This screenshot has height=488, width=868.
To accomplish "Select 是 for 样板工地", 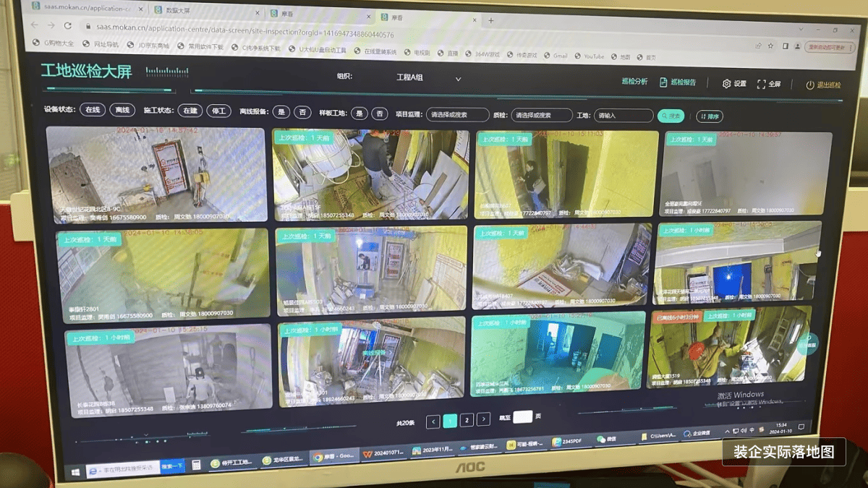I will click(x=359, y=114).
